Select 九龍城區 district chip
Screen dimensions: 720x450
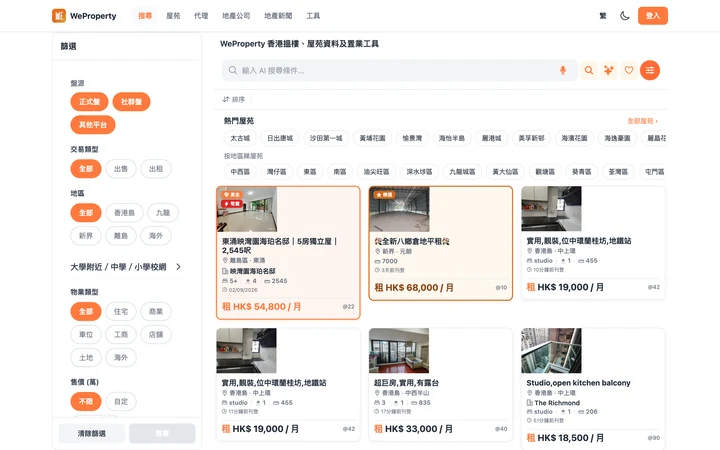click(462, 171)
